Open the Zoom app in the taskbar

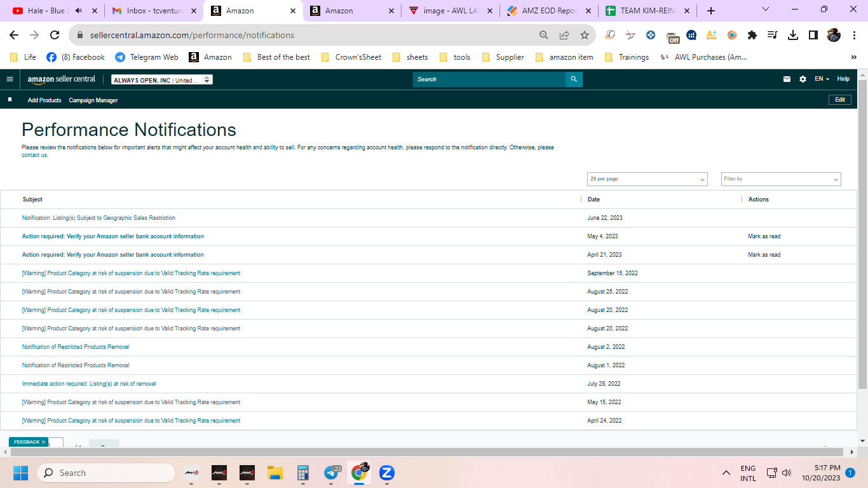click(x=387, y=473)
